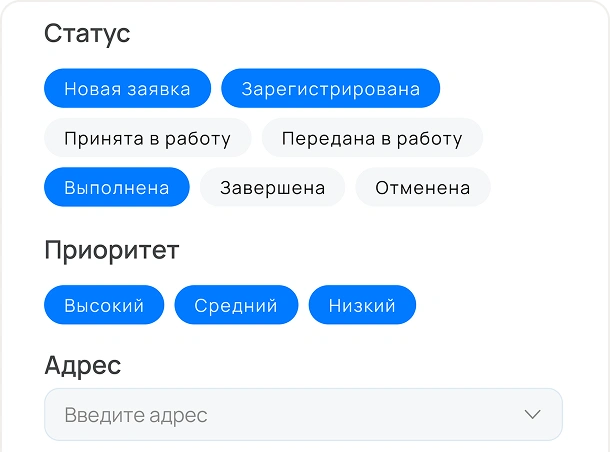Screen dimensions: 610x452
Task: Deselect the 'Средний' priority filter
Action: click(236, 305)
